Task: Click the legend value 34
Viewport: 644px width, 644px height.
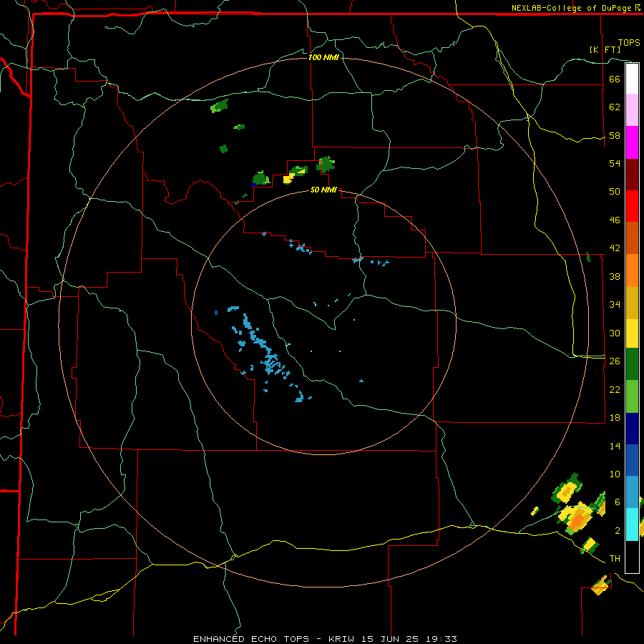Action: (x=615, y=304)
